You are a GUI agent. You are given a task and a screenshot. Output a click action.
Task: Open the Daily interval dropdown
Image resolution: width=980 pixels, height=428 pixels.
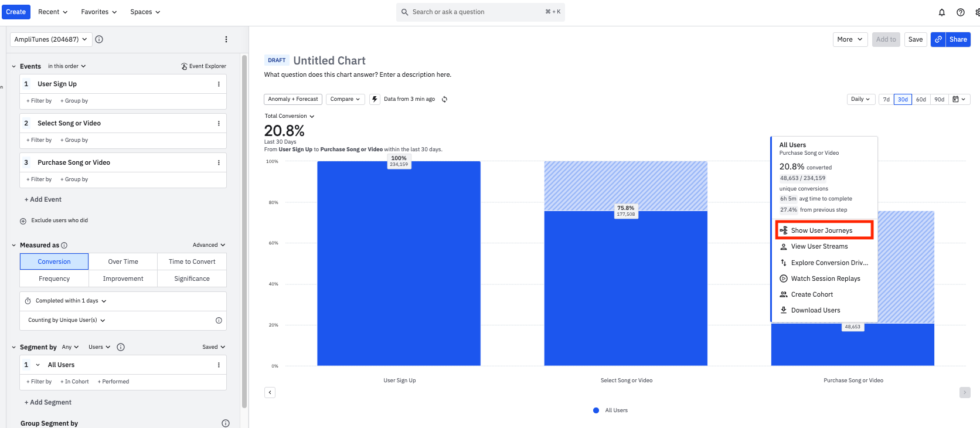coord(860,100)
